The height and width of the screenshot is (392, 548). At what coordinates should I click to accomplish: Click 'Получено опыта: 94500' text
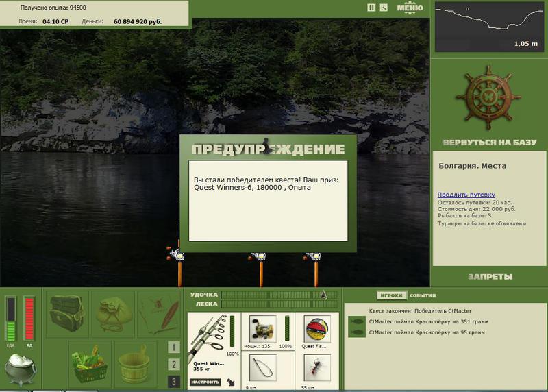[x=53, y=8]
